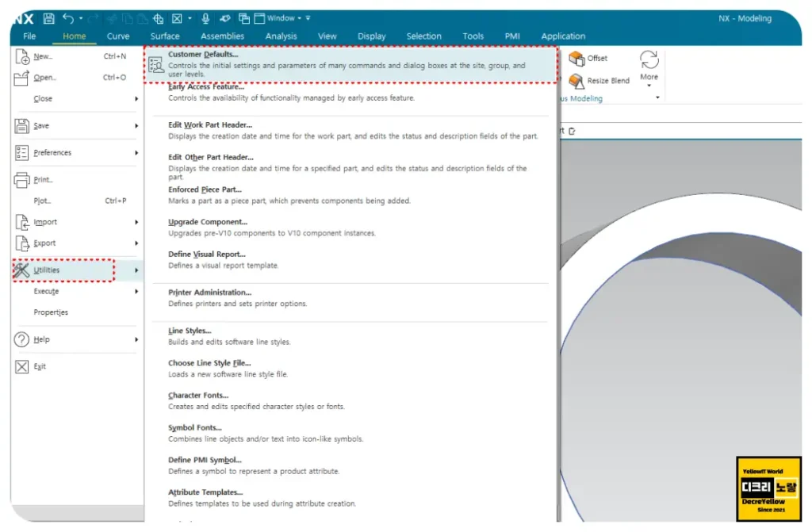
Task: Switch to the Home tab
Action: click(x=74, y=36)
